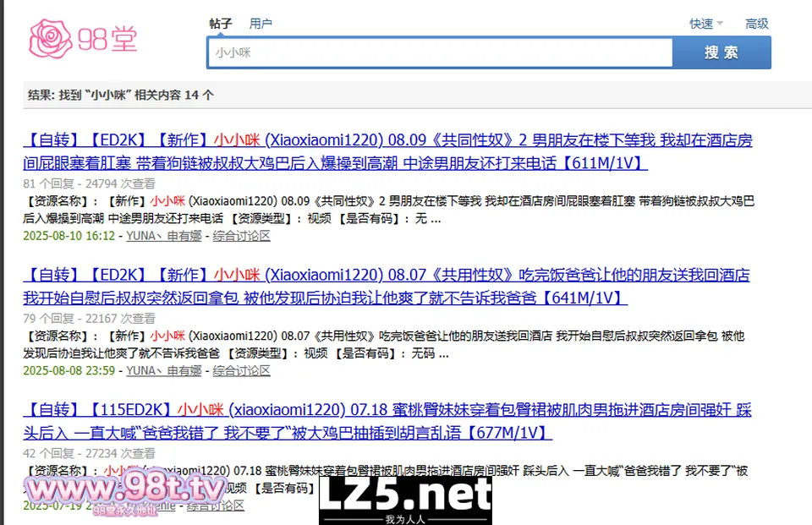The width and height of the screenshot is (812, 525).
Task: Switch to the 用户 search tab
Action: coord(261,24)
